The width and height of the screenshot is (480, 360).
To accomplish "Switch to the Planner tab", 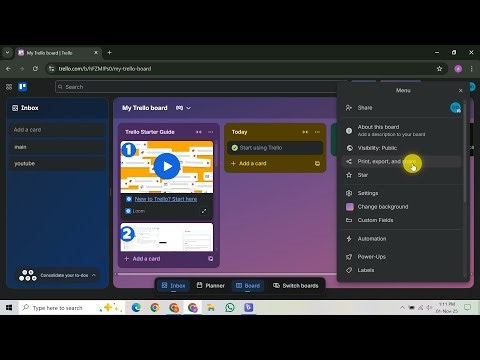I will click(x=211, y=286).
